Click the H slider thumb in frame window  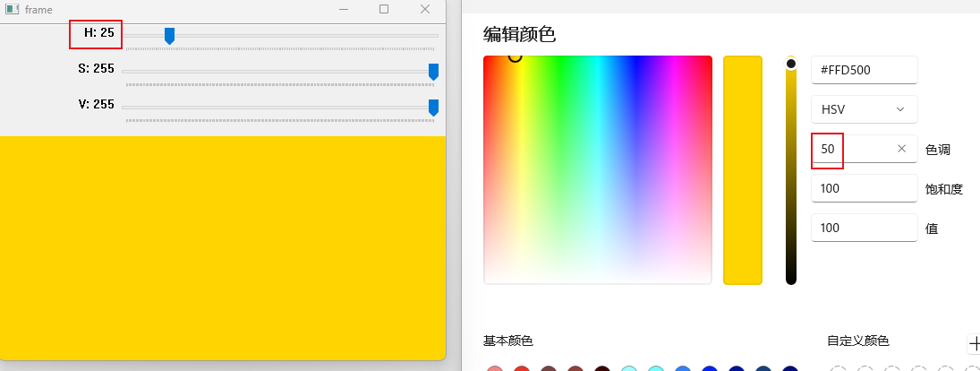169,36
